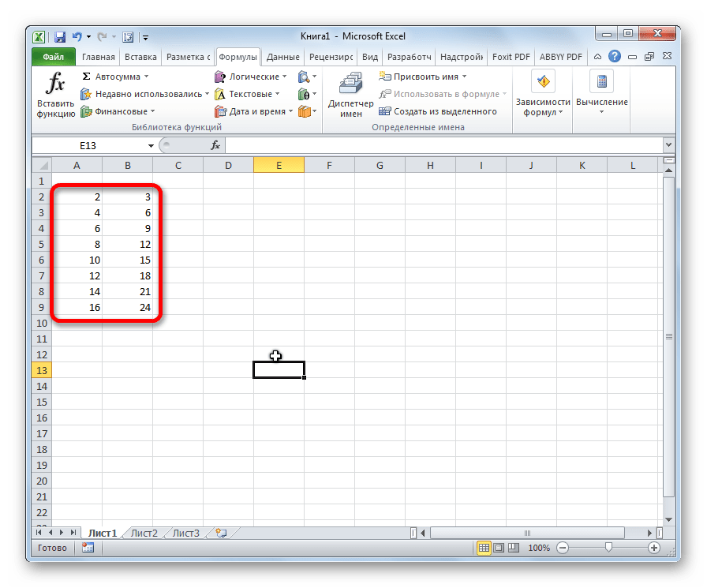This screenshot has height=588, width=707.
Task: Click the zoom slider handle
Action: pyautogui.click(x=608, y=548)
